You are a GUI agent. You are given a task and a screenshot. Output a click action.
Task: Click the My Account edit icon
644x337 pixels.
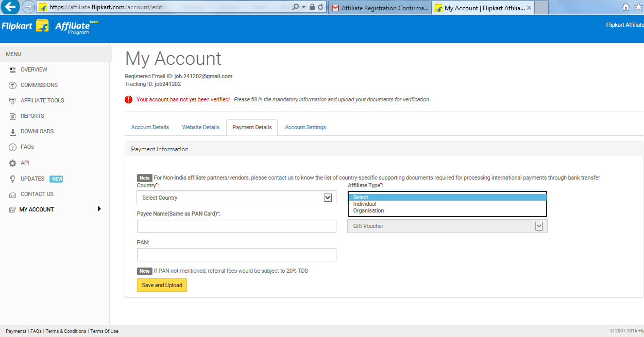click(13, 210)
